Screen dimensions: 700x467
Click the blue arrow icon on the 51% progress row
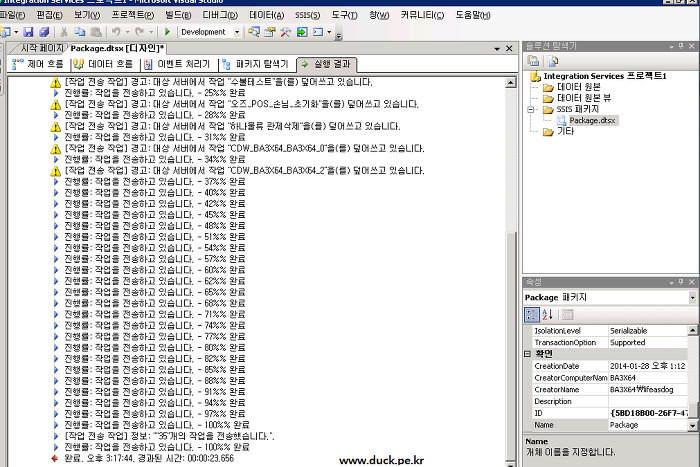[x=56, y=237]
